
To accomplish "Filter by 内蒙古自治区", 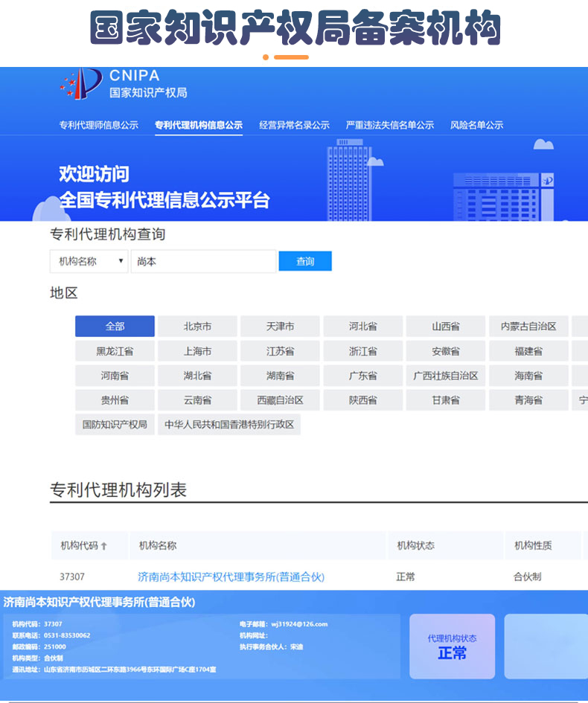I will click(x=528, y=327).
